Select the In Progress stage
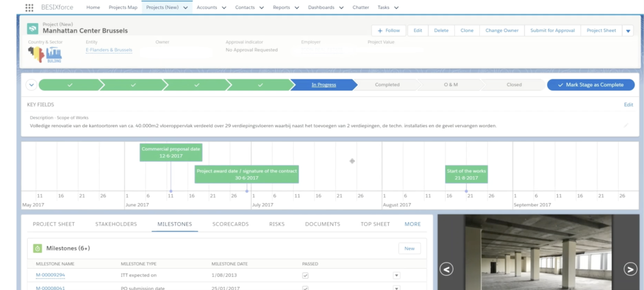The width and height of the screenshot is (644, 290). pyautogui.click(x=324, y=85)
